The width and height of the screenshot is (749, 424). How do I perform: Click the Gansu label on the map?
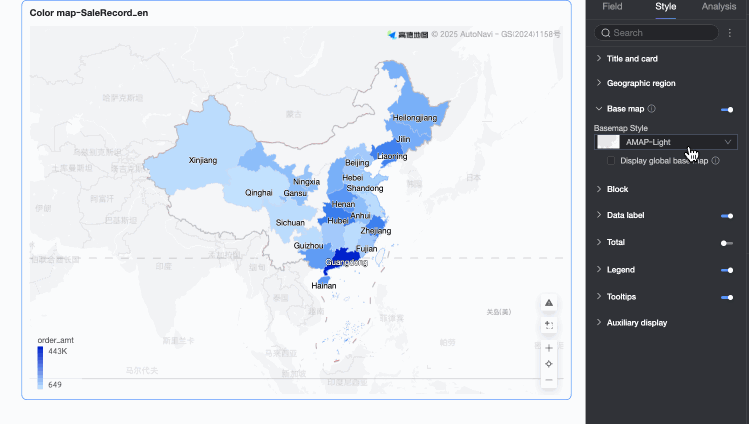tap(295, 193)
